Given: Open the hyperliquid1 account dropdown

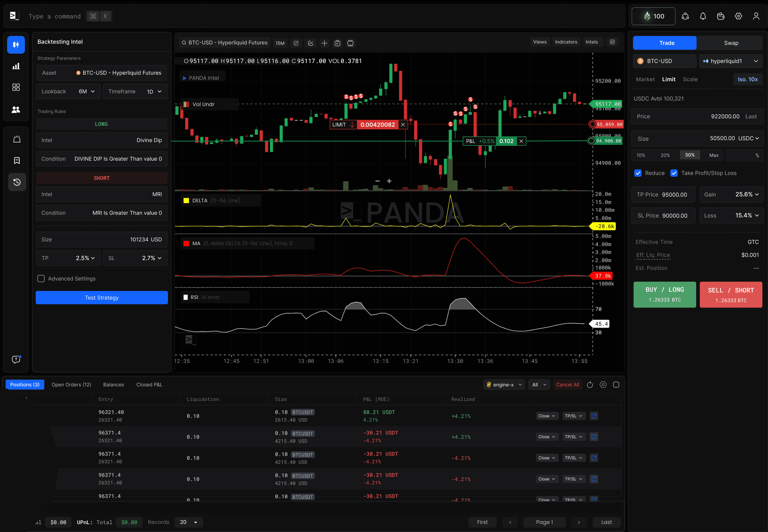Looking at the screenshot, I should tap(731, 61).
